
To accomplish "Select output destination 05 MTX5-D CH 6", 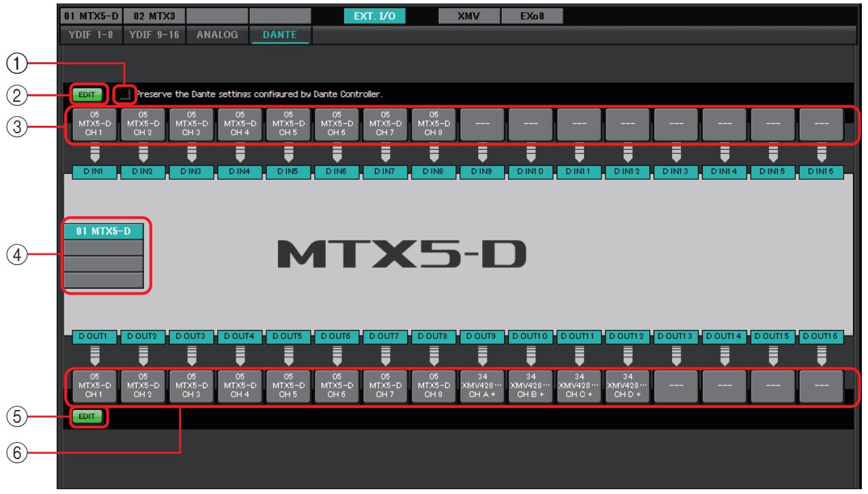I will coord(337,387).
